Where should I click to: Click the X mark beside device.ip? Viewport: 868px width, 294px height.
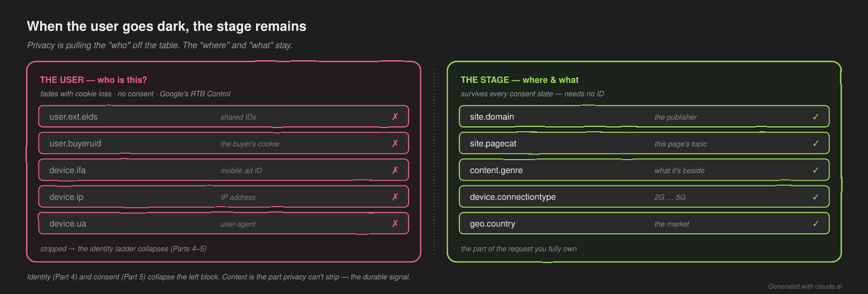click(395, 197)
